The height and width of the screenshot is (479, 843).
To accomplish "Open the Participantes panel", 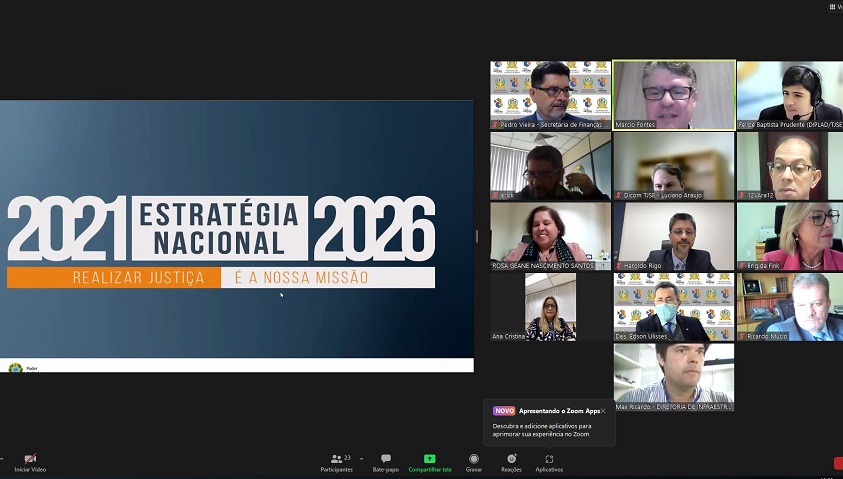I will [x=337, y=459].
